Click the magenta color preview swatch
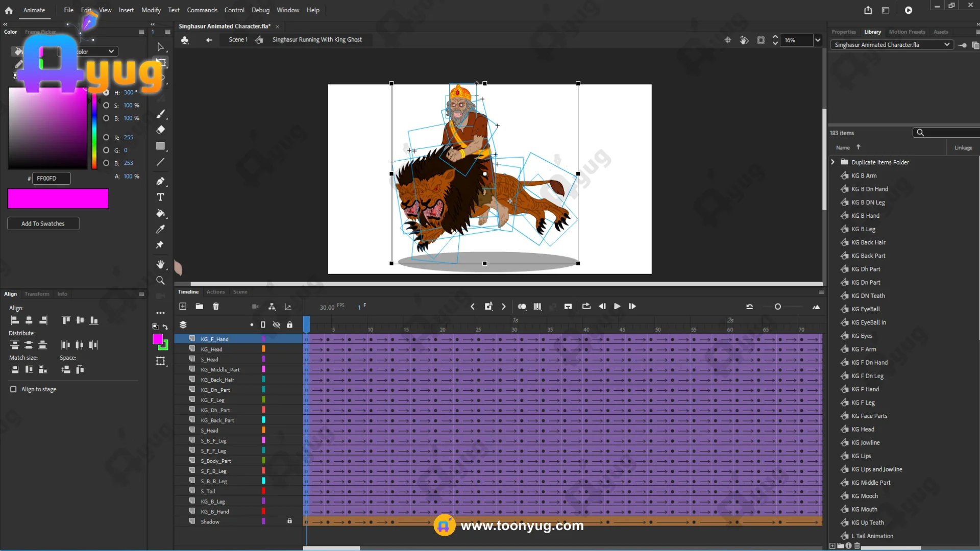 (58, 198)
